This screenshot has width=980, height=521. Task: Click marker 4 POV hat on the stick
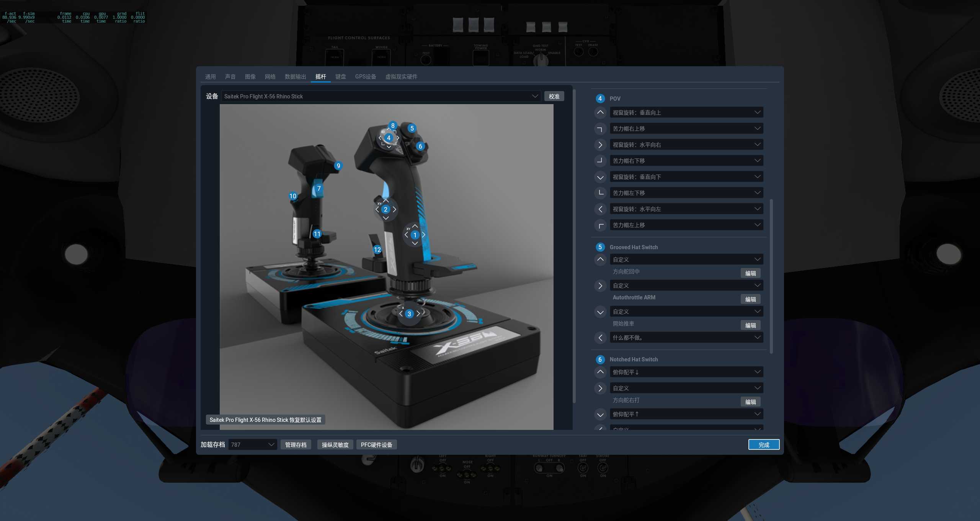click(x=389, y=138)
